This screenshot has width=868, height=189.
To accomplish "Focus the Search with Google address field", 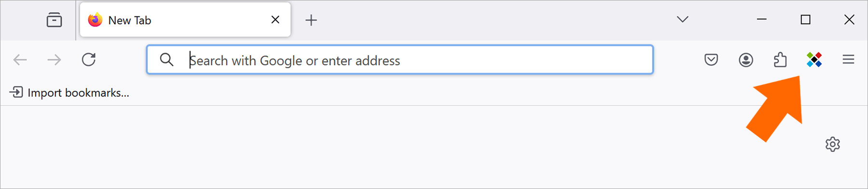I will pyautogui.click(x=400, y=60).
